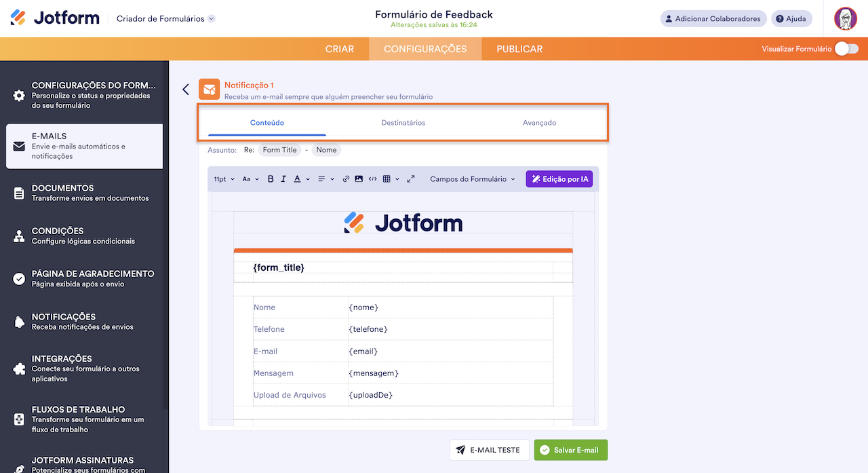Toggle italic formatting in the email editor
This screenshot has width=868, height=473.
click(x=283, y=179)
